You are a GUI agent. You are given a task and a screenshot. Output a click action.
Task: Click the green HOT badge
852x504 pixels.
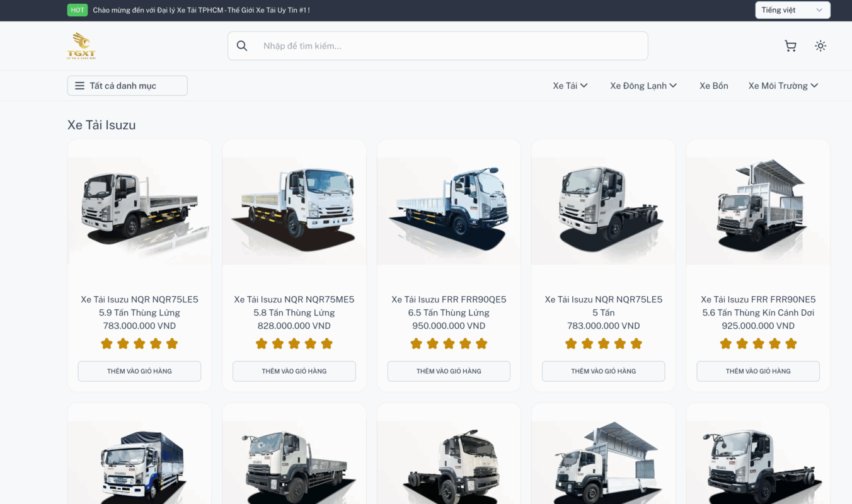pyautogui.click(x=78, y=10)
